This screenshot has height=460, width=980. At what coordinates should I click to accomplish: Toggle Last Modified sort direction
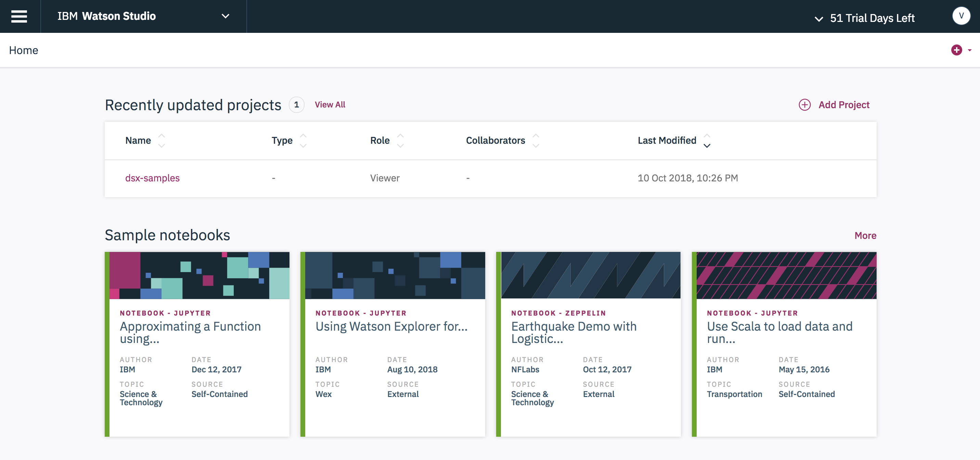pos(707,140)
